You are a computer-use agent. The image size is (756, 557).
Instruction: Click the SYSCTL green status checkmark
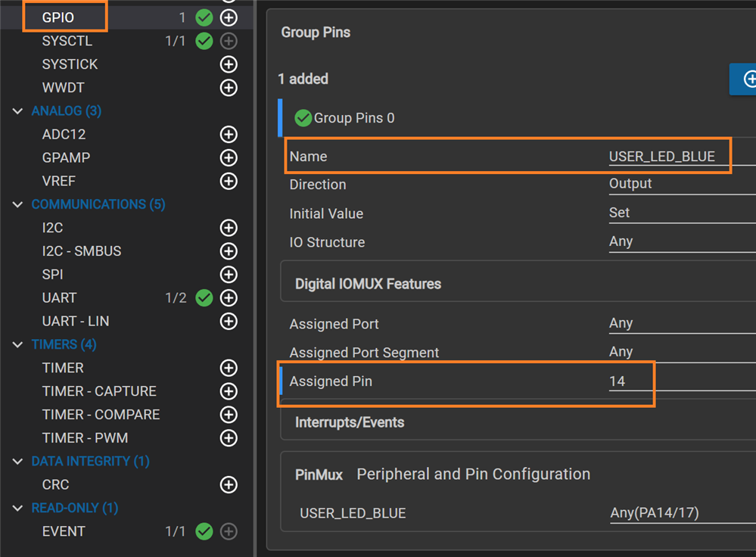click(x=204, y=41)
